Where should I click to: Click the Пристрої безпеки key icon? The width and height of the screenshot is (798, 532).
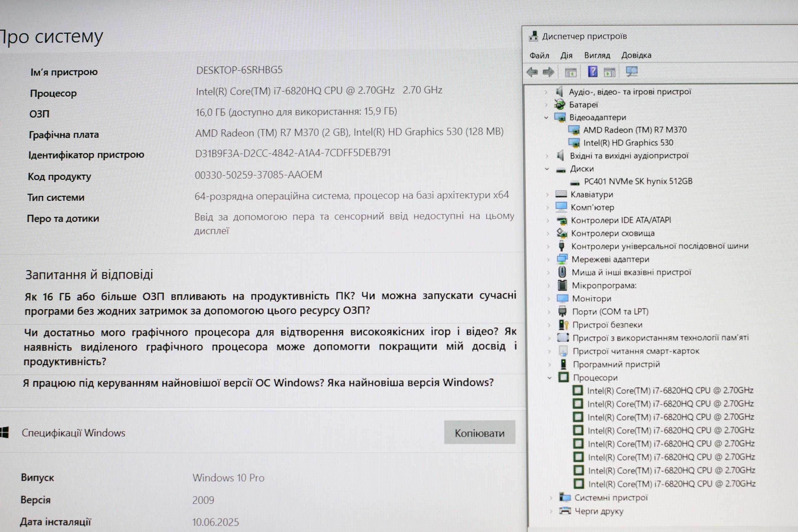563,325
